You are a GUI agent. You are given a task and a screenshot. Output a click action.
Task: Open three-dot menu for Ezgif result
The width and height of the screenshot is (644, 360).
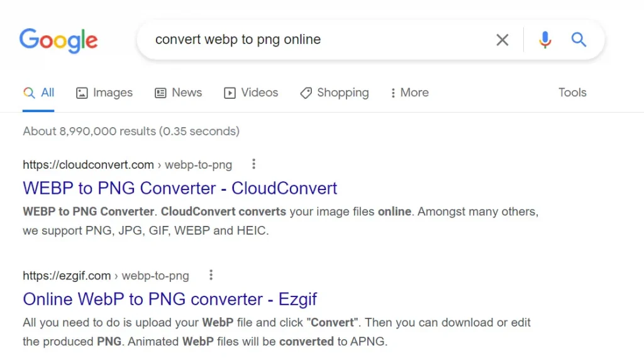pos(211,275)
